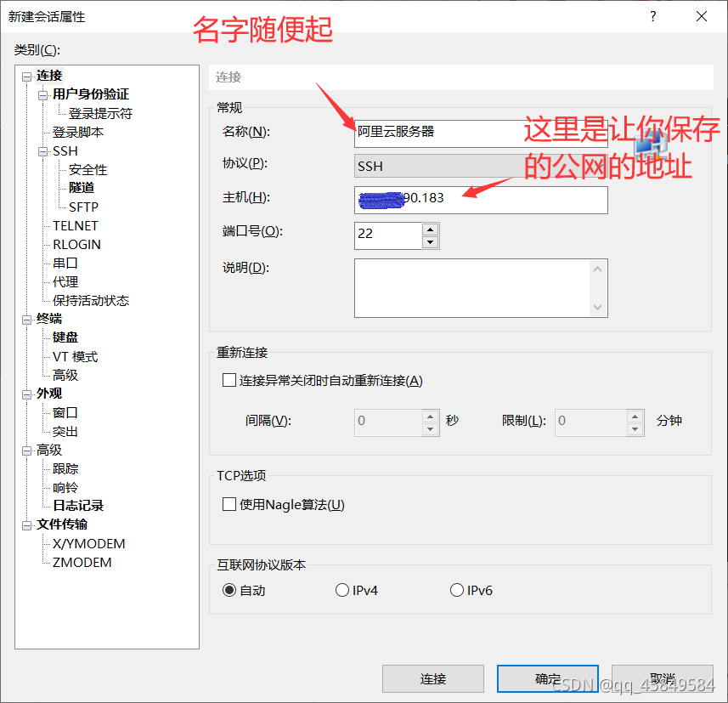The height and width of the screenshot is (703, 728).
Task: Collapse the 连接 tree node
Action: click(x=27, y=77)
